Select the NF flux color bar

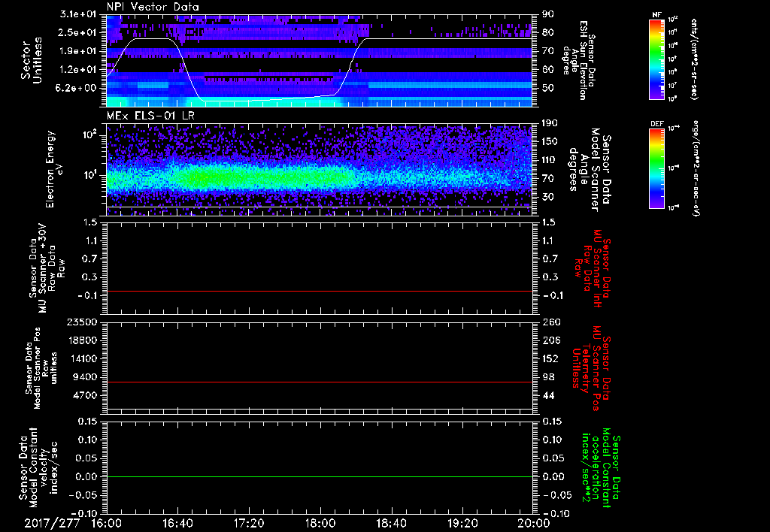point(657,59)
